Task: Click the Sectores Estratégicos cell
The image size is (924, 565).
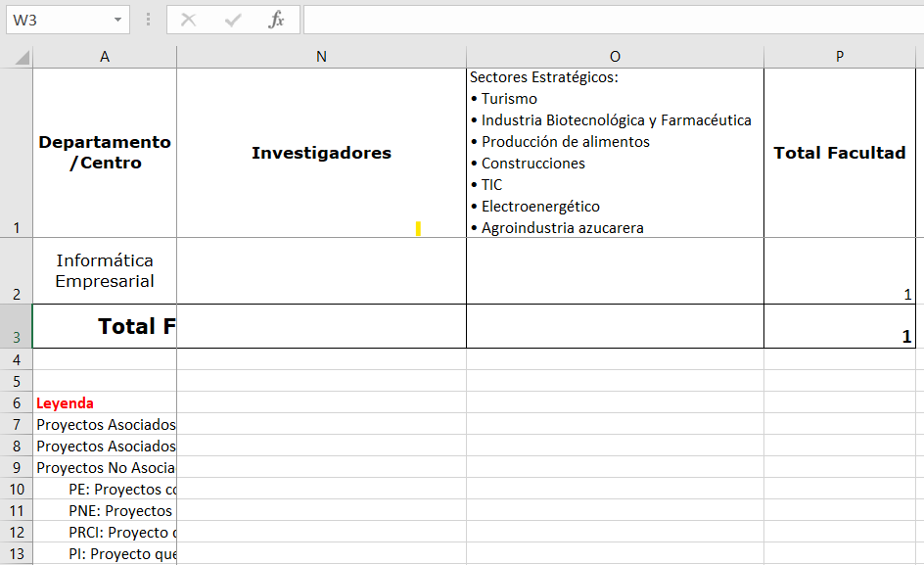Action: pos(615,153)
